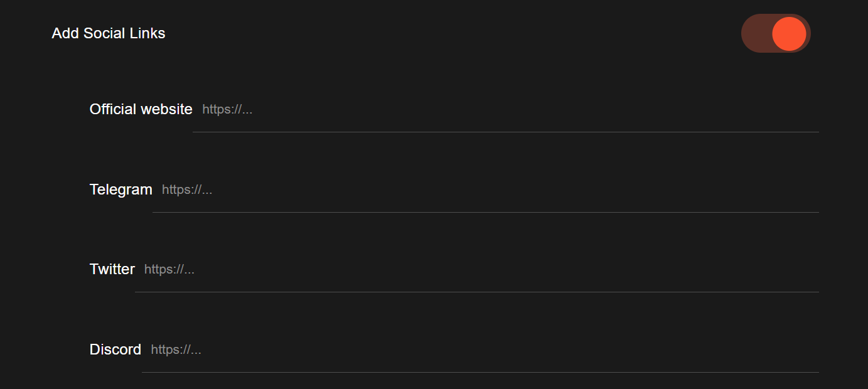Click the Twitter URL input field
The width and height of the screenshot is (868, 389).
[476, 270]
